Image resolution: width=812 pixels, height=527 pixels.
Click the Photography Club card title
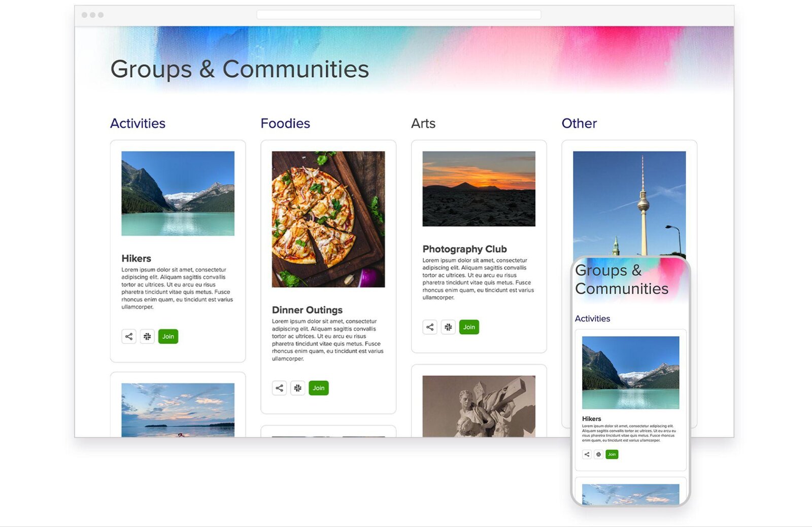(x=464, y=249)
